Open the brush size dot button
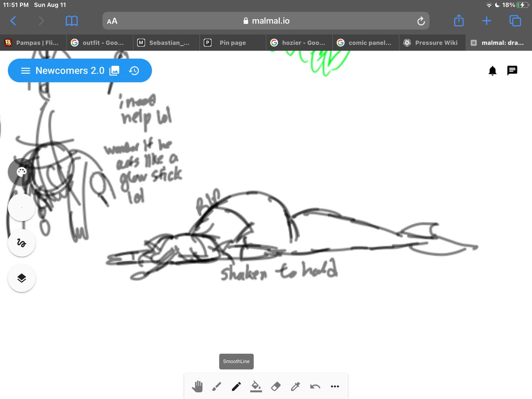 coord(21,207)
